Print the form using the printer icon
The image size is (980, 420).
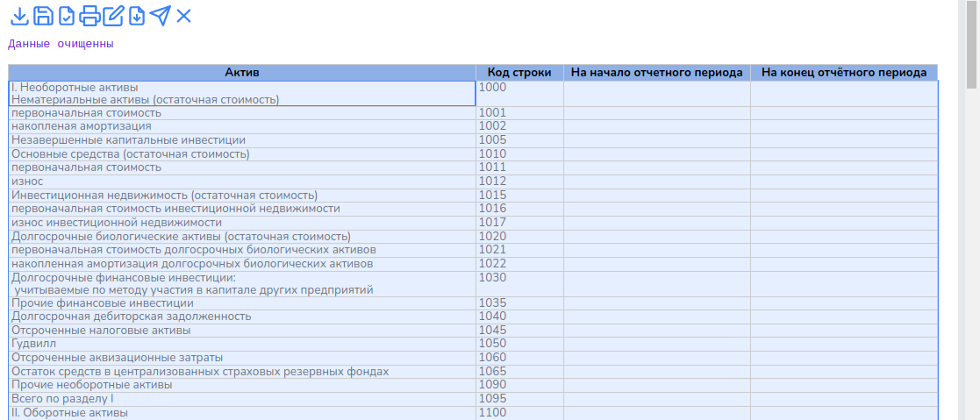pos(89,16)
